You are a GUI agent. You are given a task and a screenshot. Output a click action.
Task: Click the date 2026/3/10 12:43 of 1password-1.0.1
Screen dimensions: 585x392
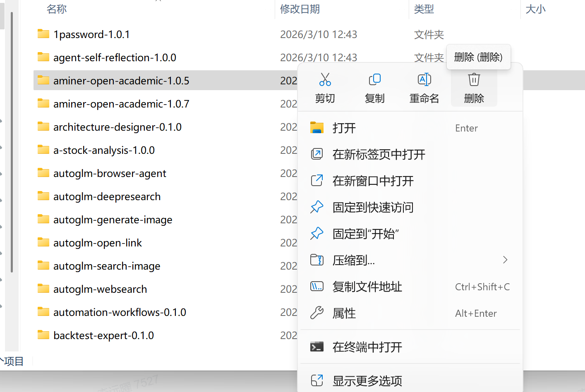coord(319,34)
